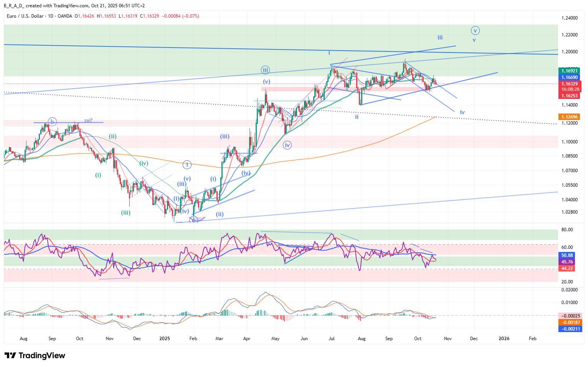588x367 pixels.
Task: Click the green 1.16921 price label
Action: (570, 71)
